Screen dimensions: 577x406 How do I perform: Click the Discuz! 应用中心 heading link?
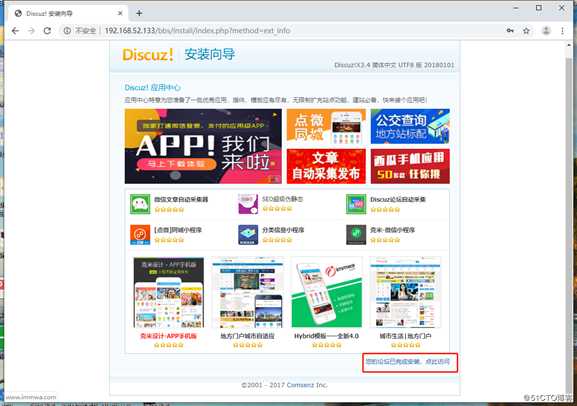coord(153,88)
